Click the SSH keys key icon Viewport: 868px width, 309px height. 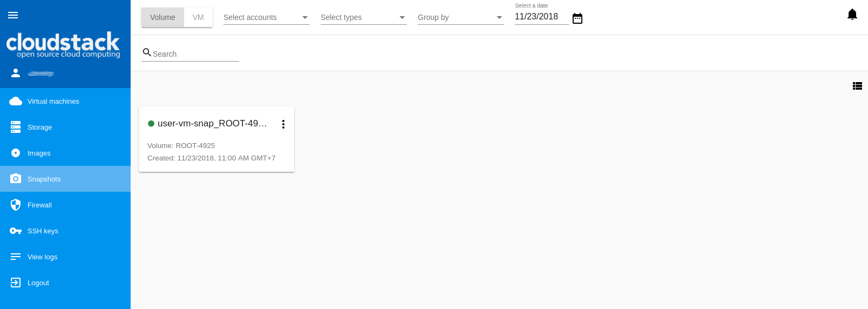pyautogui.click(x=16, y=231)
